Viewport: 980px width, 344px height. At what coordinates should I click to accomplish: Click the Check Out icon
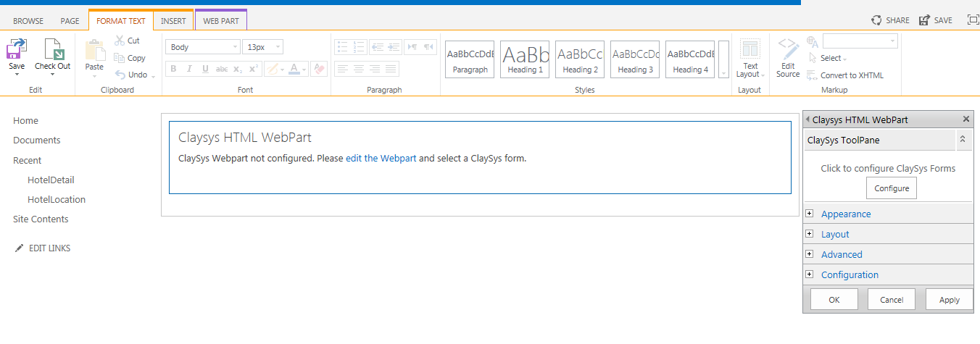(x=53, y=49)
